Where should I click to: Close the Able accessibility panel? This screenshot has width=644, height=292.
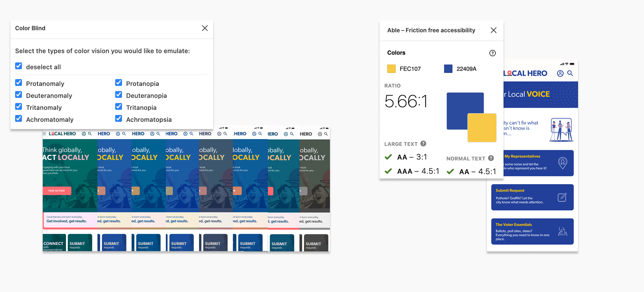[x=493, y=30]
